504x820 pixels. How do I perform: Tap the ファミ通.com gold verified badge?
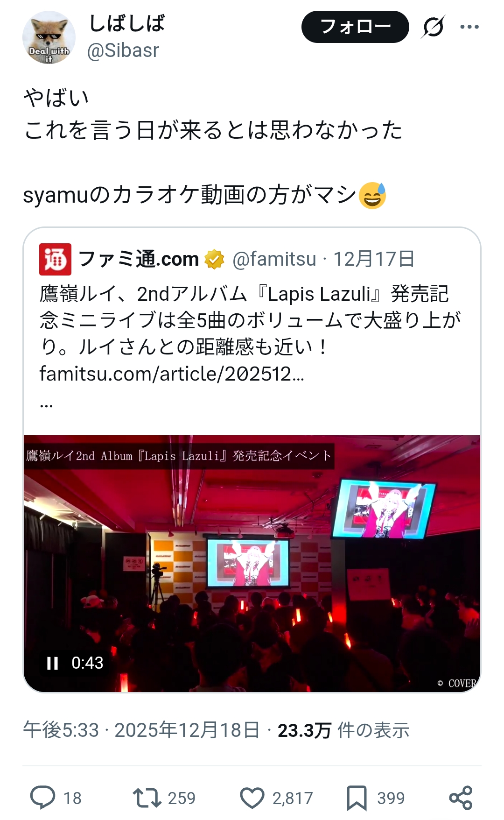coord(214,259)
